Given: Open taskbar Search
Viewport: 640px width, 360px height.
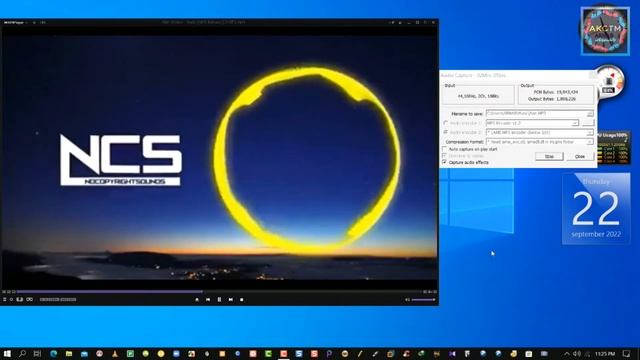Looking at the screenshot, I should (22, 353).
